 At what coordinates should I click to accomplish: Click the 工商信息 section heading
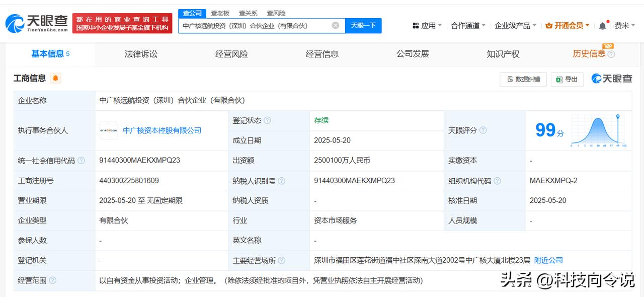click(30, 78)
